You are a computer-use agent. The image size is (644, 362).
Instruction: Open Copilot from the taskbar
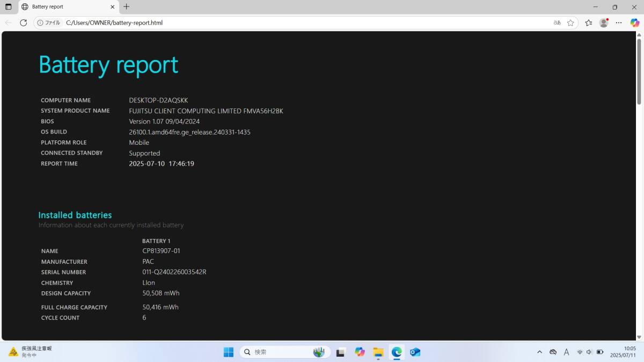pos(360,352)
